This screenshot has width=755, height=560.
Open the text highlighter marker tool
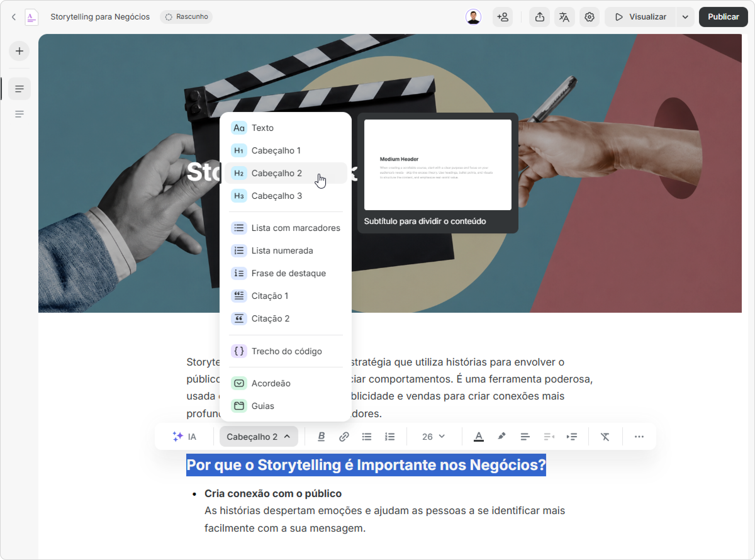502,437
